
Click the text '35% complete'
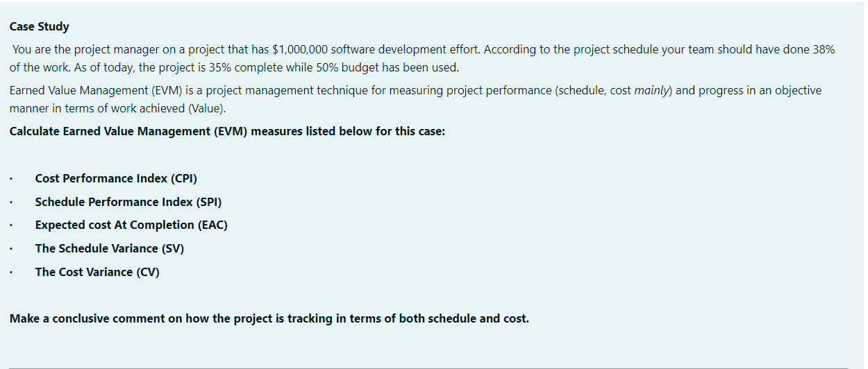click(x=241, y=68)
